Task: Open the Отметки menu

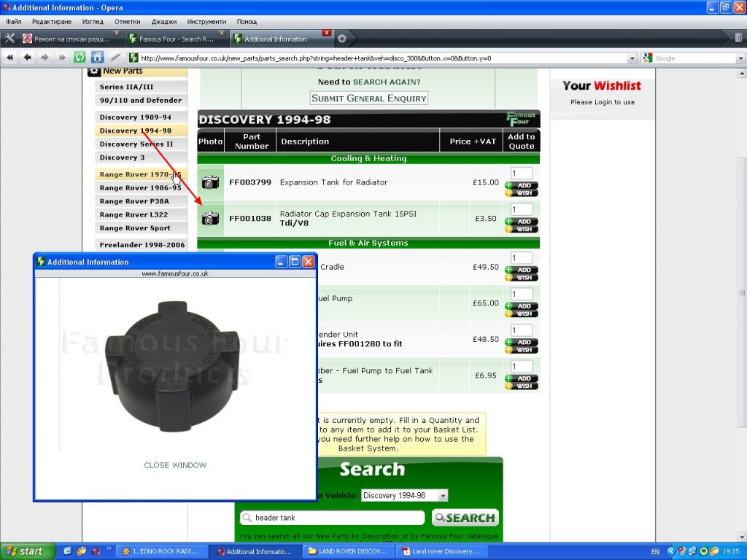Action: click(x=127, y=21)
